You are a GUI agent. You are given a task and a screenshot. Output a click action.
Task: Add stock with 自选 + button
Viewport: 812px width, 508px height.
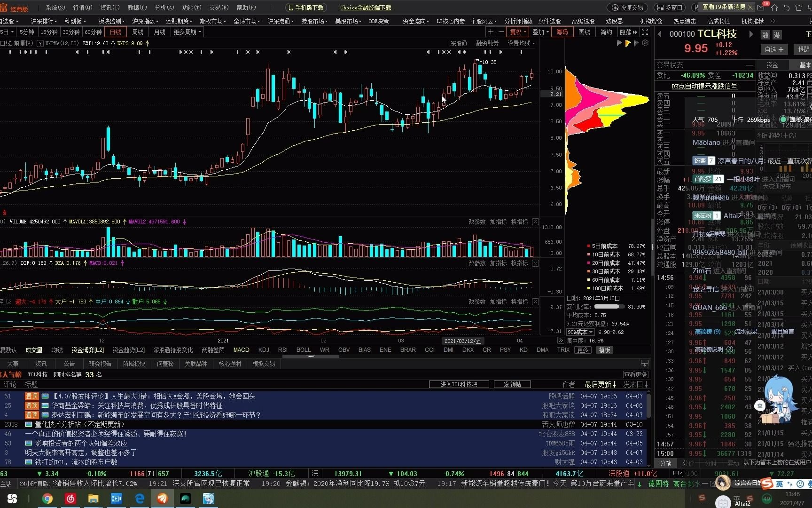point(774,49)
